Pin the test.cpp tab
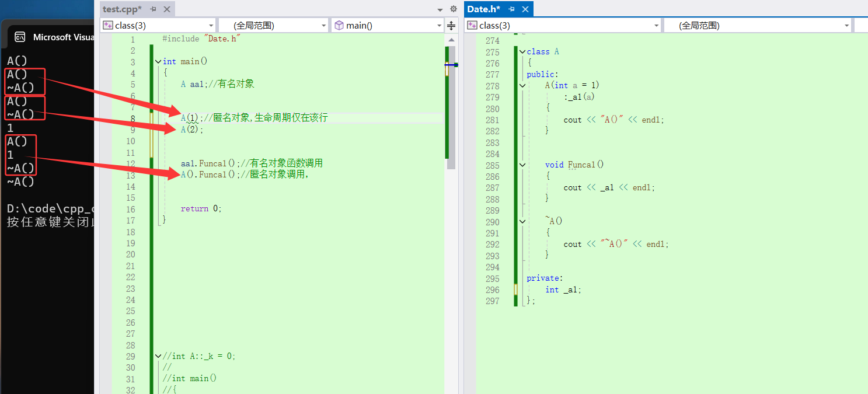The width and height of the screenshot is (868, 394). click(153, 9)
